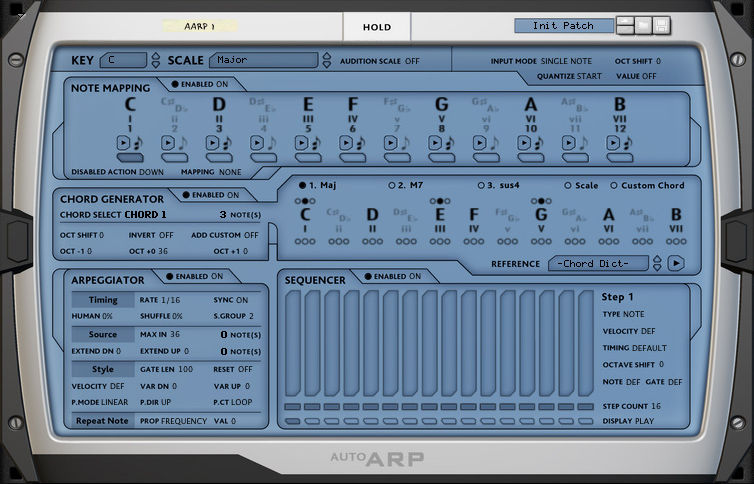The height and width of the screenshot is (484, 754).
Task: Click the save patch floppy disk icon
Action: (x=660, y=25)
